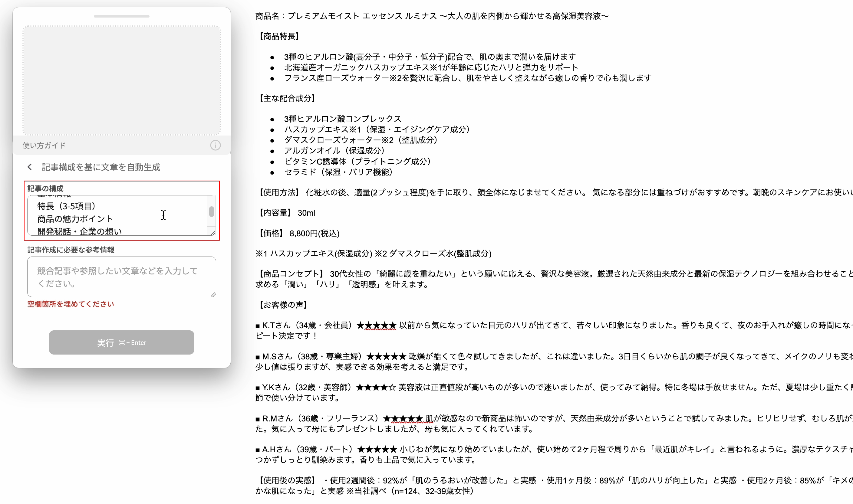The width and height of the screenshot is (853, 504).
Task: Click the 使い方ガイド label
Action: coord(44,145)
